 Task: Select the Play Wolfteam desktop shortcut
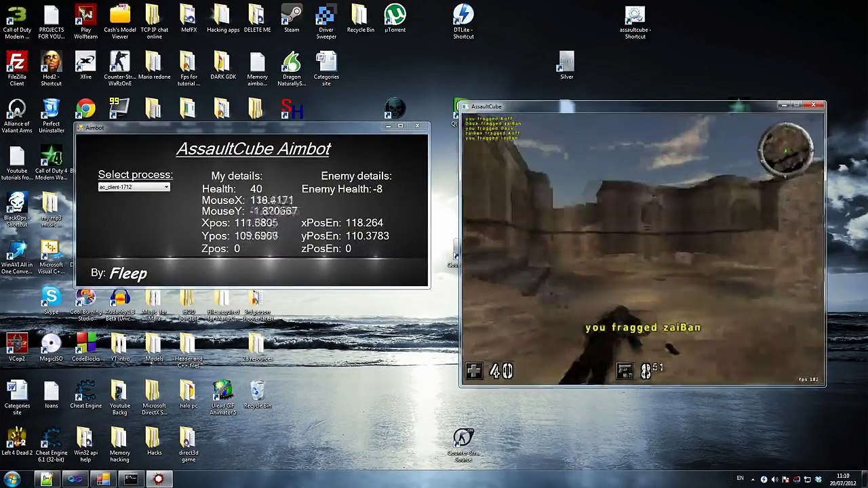(x=85, y=22)
